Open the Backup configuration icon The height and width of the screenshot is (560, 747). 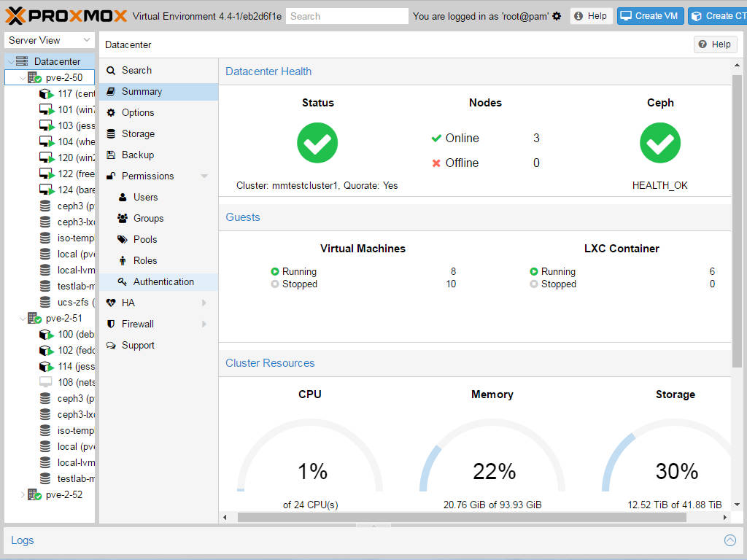112,155
